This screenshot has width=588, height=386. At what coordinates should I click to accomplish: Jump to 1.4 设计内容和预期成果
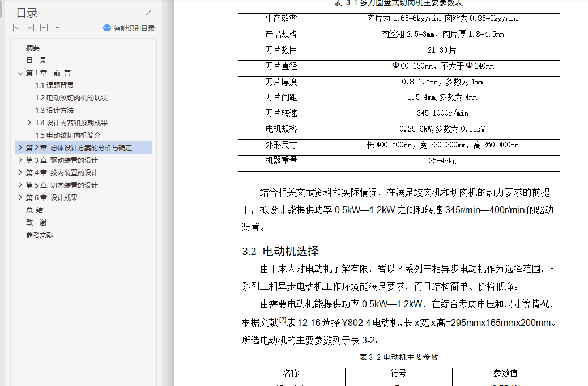[x=71, y=122]
